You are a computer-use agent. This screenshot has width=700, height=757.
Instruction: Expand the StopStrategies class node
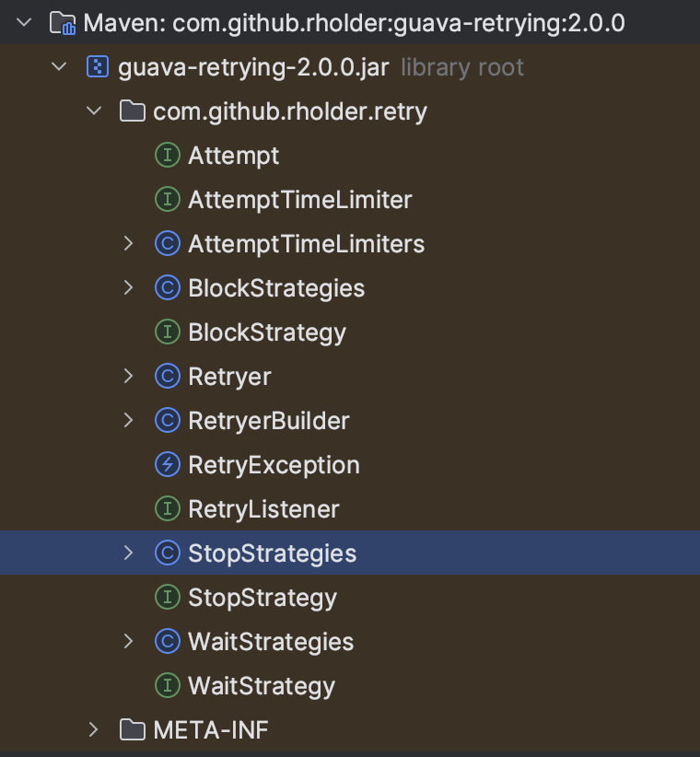tap(129, 553)
